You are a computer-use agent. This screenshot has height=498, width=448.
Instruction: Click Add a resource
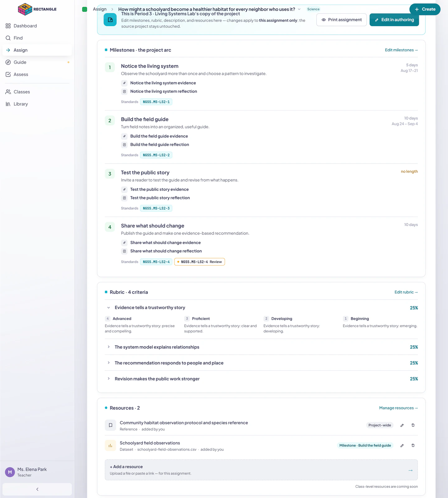261,470
